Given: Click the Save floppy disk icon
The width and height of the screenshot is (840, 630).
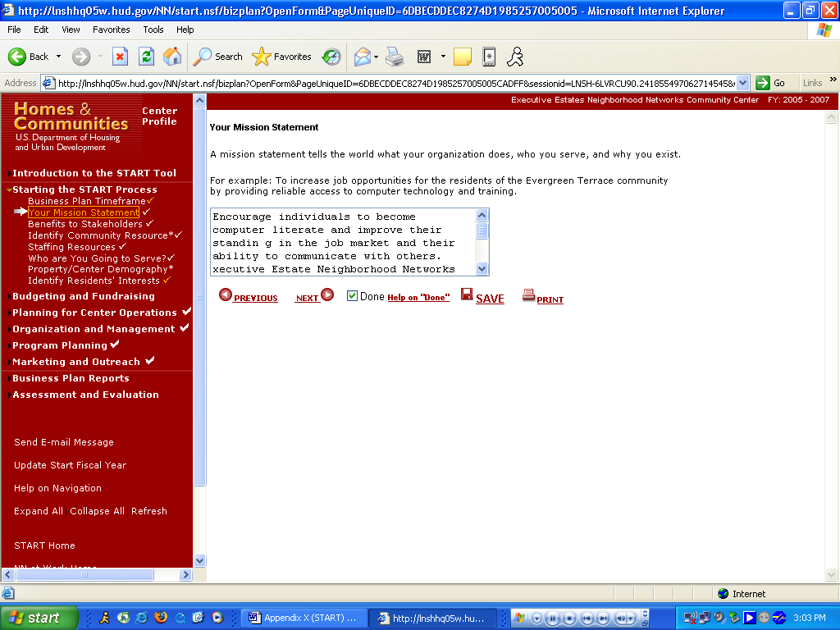Looking at the screenshot, I should pos(467,294).
